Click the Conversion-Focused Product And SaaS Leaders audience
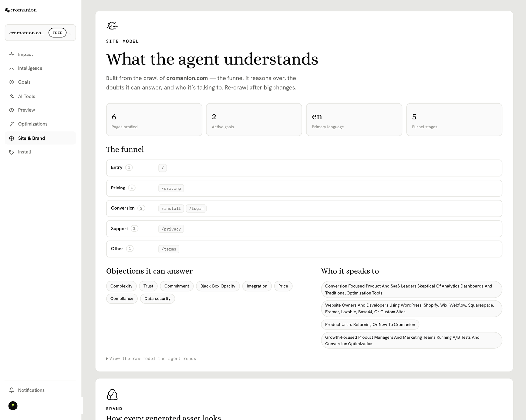The image size is (526, 420). pyautogui.click(x=412, y=290)
